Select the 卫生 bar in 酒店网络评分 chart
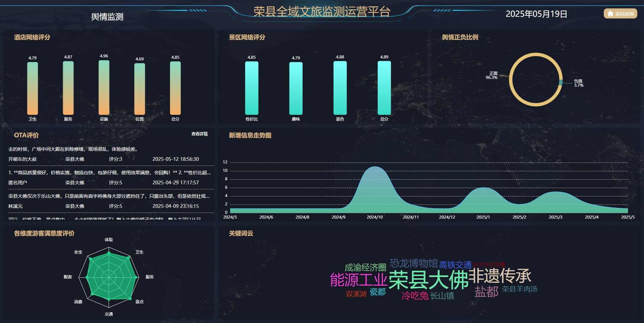 pyautogui.click(x=33, y=88)
